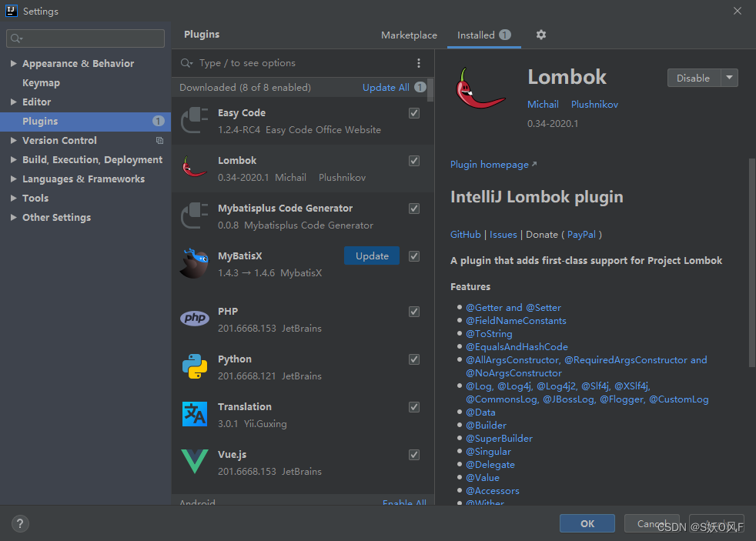Expand the Editor settings node
Image resolution: width=756 pixels, height=541 pixels.
click(x=14, y=102)
